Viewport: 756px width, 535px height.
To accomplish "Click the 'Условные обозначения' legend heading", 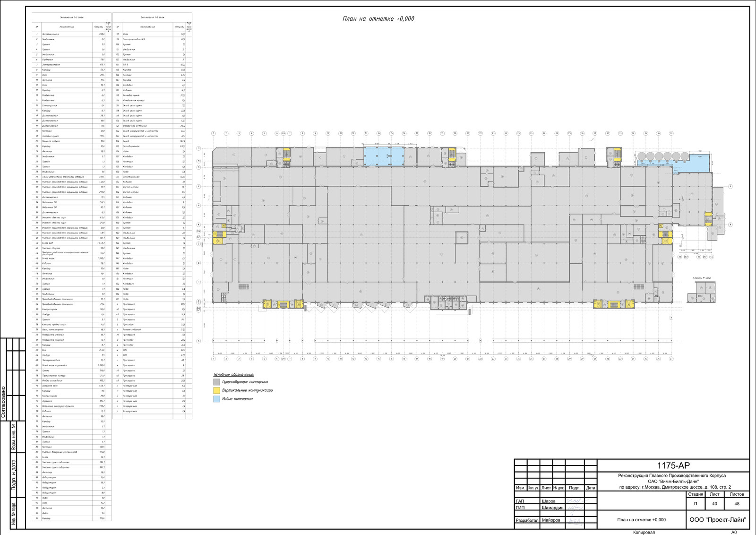I will pos(233,374).
